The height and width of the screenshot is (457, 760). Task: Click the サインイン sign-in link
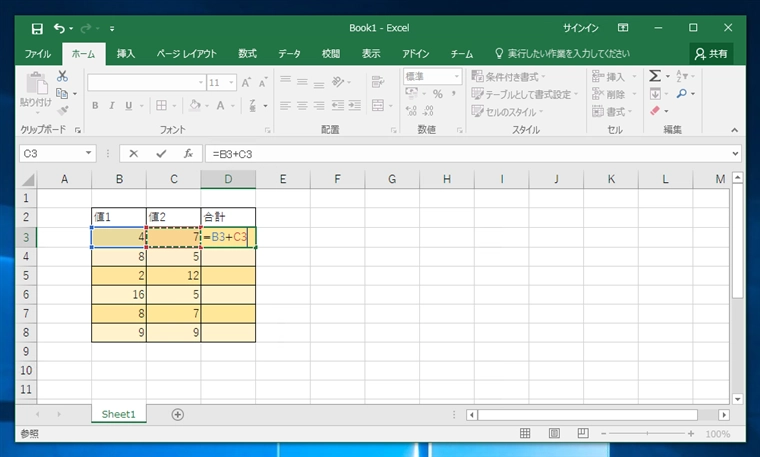tap(581, 28)
